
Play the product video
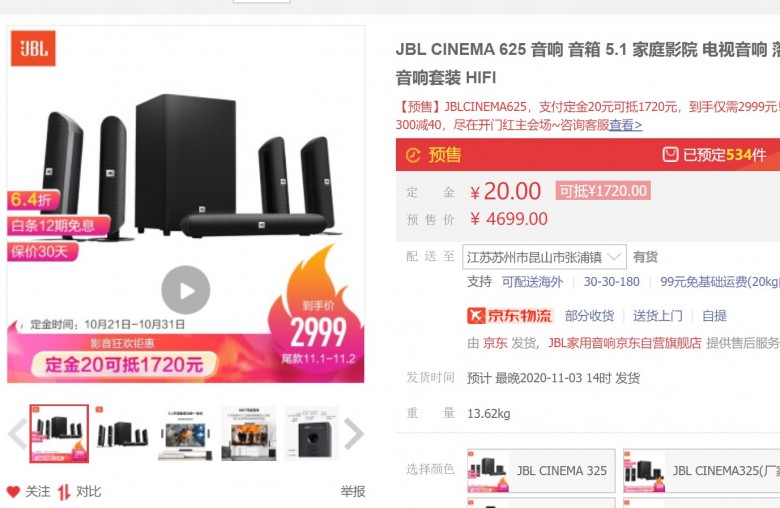(x=186, y=290)
